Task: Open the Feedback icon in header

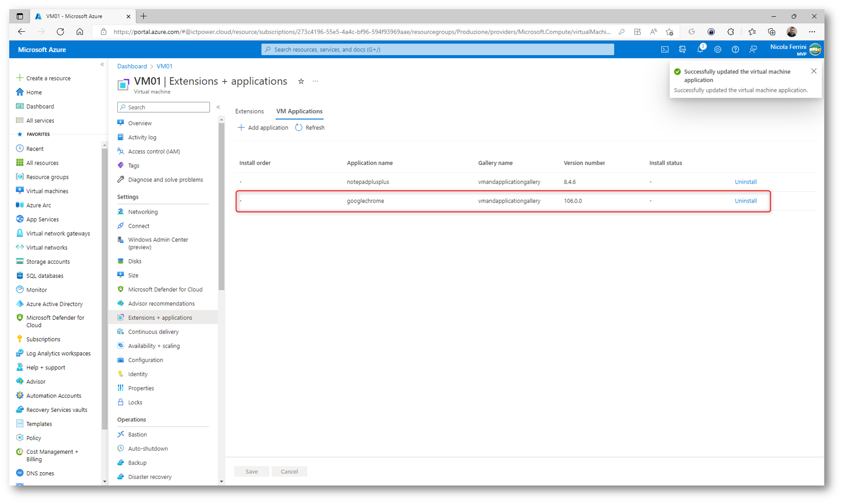Action: [x=753, y=50]
